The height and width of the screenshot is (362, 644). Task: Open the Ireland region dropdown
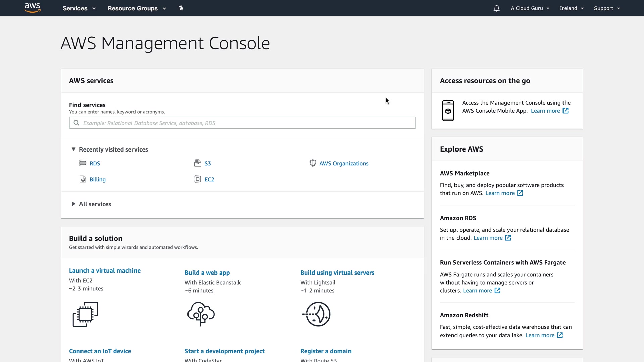point(572,8)
